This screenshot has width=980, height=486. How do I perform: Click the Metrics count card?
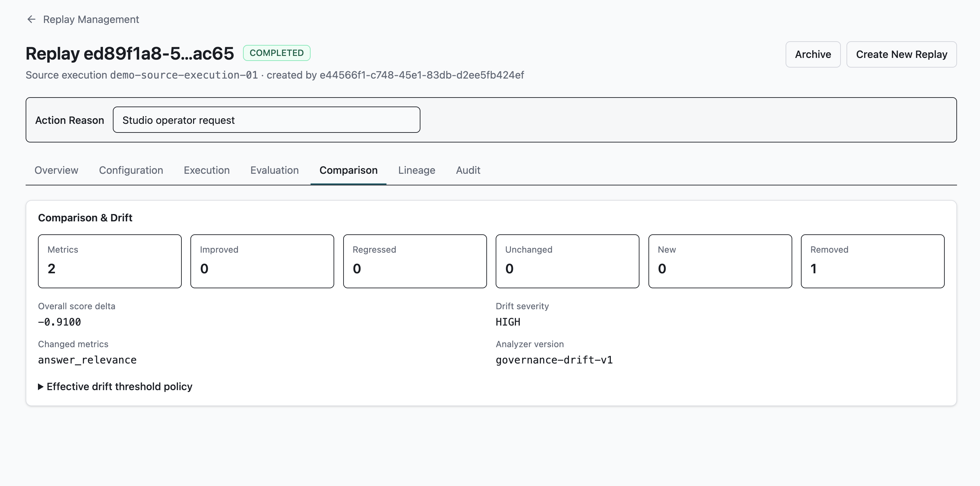tap(110, 261)
